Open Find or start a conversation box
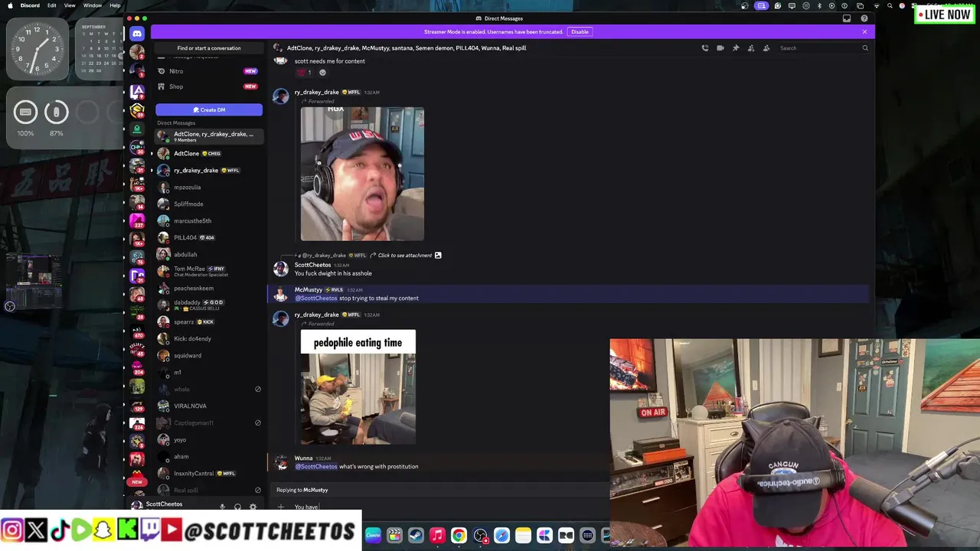Screen dimensions: 980x551 (x=209, y=48)
